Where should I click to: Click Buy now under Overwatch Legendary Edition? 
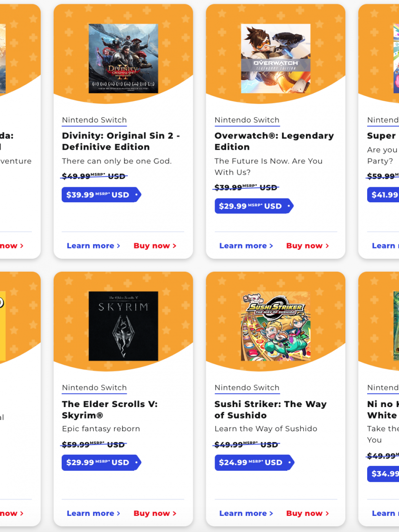(x=307, y=246)
